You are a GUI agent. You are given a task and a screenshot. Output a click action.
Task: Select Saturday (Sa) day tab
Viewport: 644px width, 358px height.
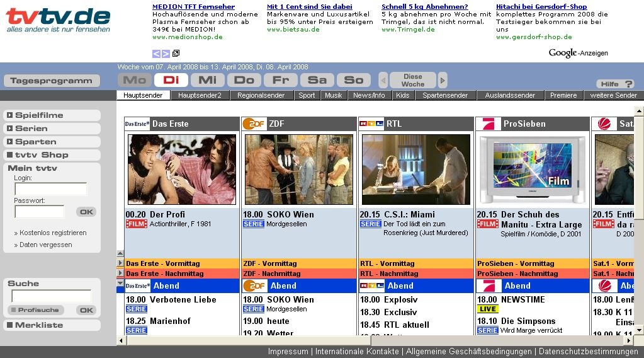pyautogui.click(x=317, y=80)
